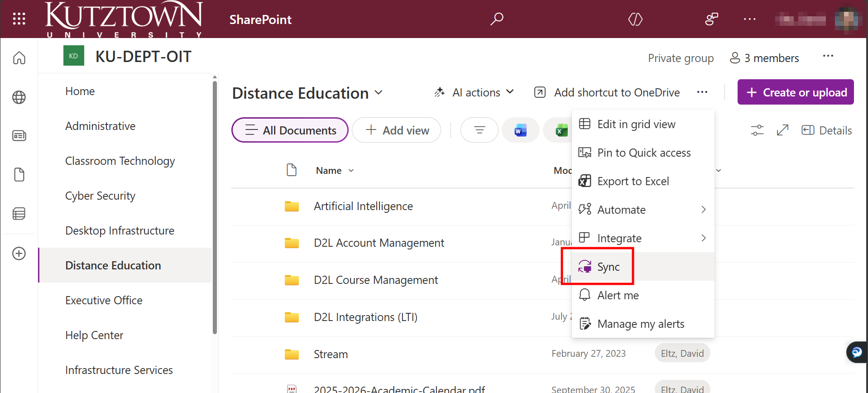Open the AI actions dropdown
The height and width of the screenshot is (393, 868).
pyautogui.click(x=474, y=92)
